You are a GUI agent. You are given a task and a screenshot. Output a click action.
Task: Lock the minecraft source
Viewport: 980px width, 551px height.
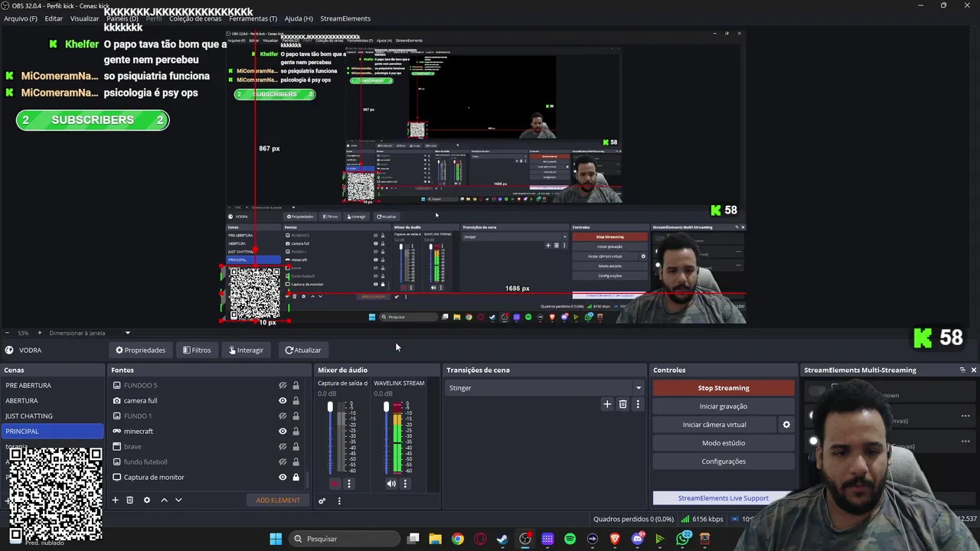coord(296,432)
